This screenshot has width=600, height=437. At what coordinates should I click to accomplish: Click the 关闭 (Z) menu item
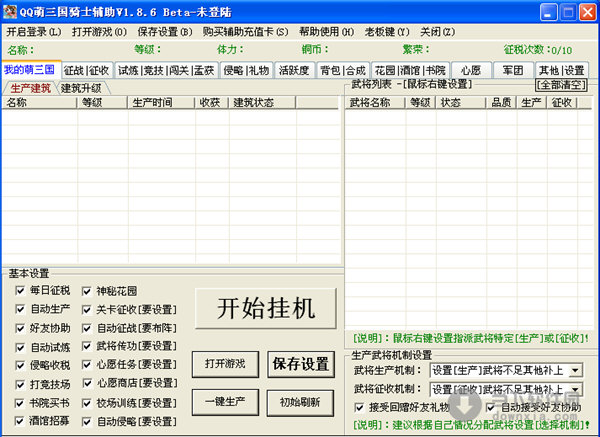[x=437, y=32]
